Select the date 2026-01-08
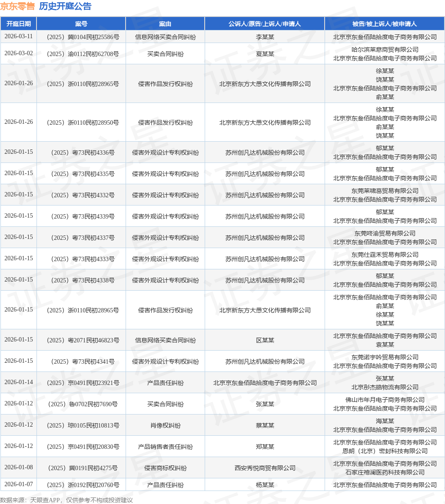 (19, 468)
